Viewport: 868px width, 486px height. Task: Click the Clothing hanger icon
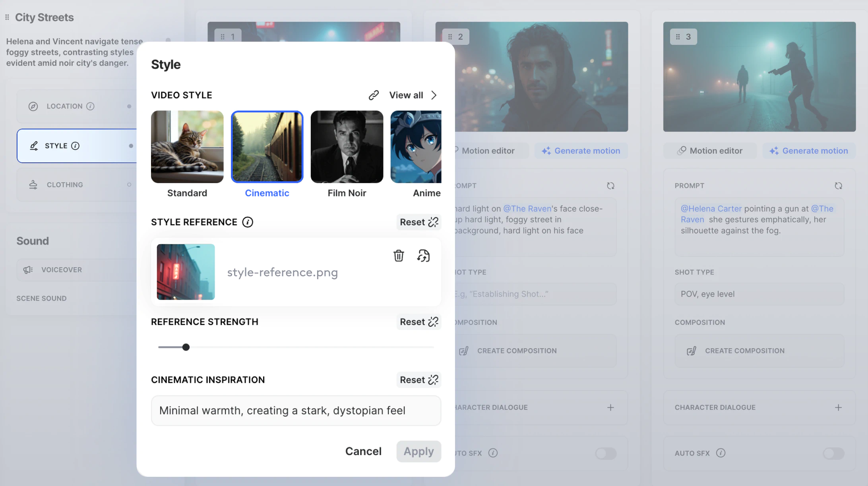tap(33, 185)
